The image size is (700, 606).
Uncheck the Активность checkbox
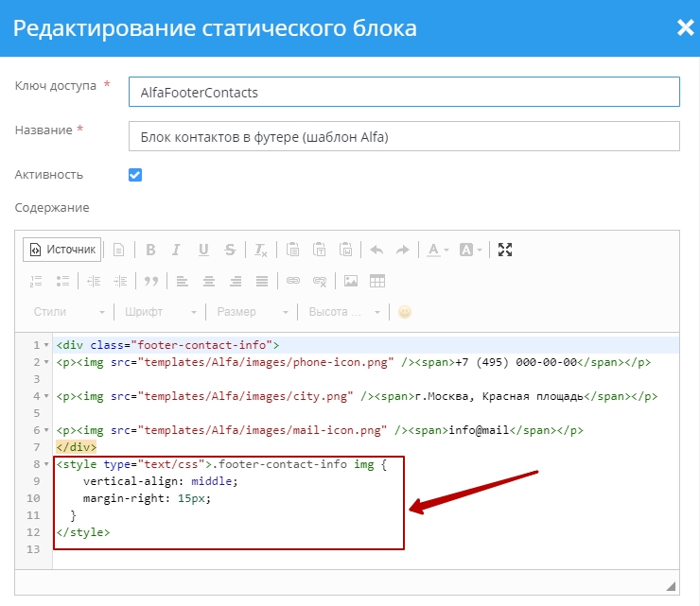pos(135,175)
